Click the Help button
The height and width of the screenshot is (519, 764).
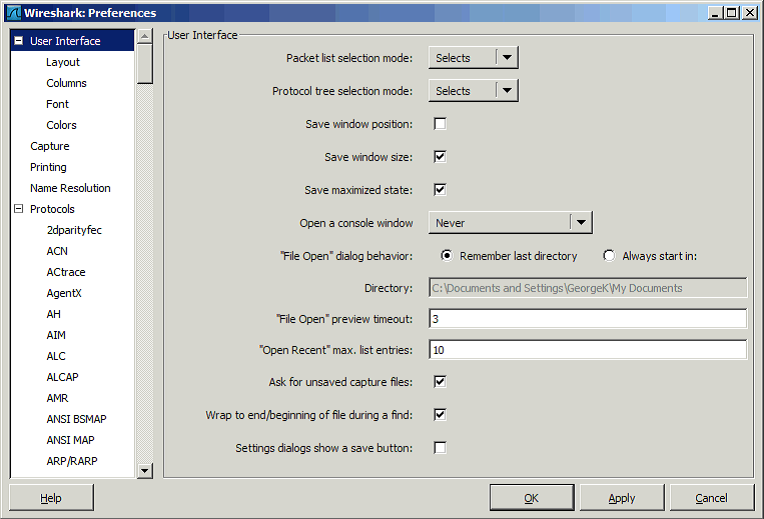(x=51, y=498)
